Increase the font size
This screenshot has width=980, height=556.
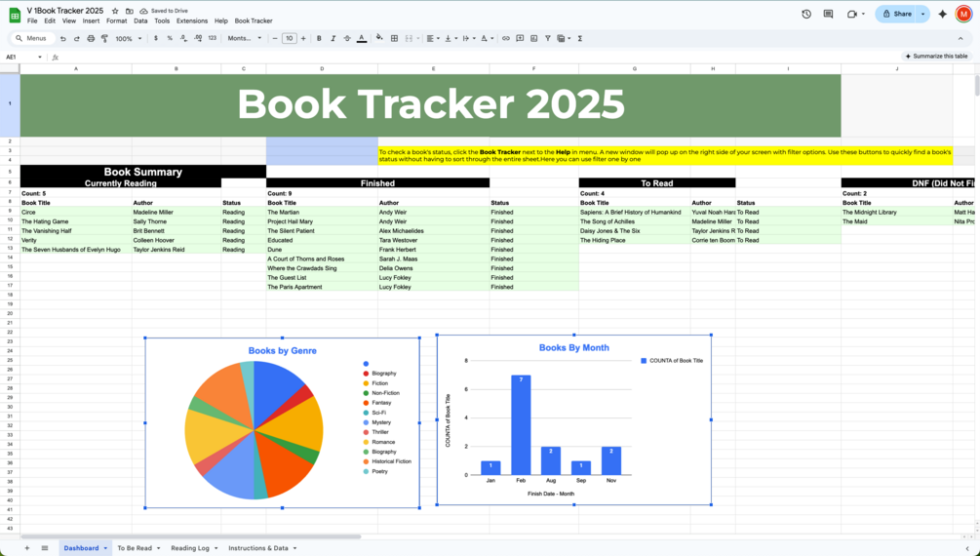point(303,38)
